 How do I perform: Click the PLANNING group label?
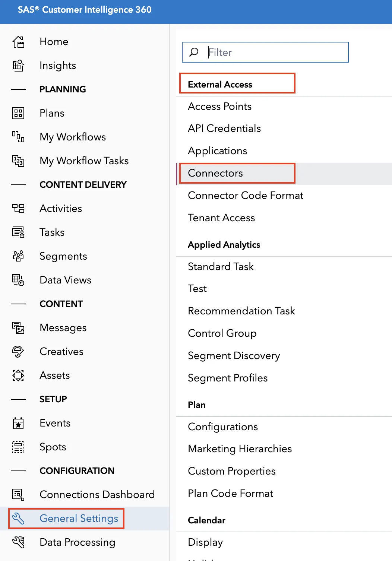tap(63, 89)
